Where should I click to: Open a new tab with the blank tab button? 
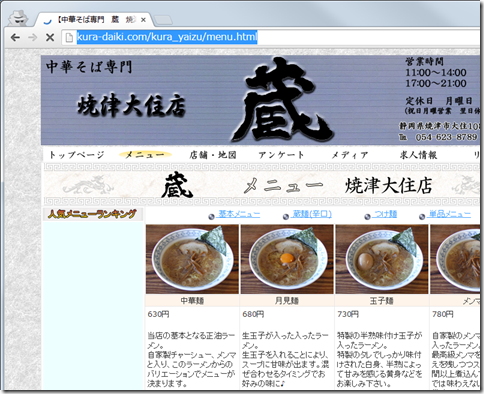click(163, 20)
